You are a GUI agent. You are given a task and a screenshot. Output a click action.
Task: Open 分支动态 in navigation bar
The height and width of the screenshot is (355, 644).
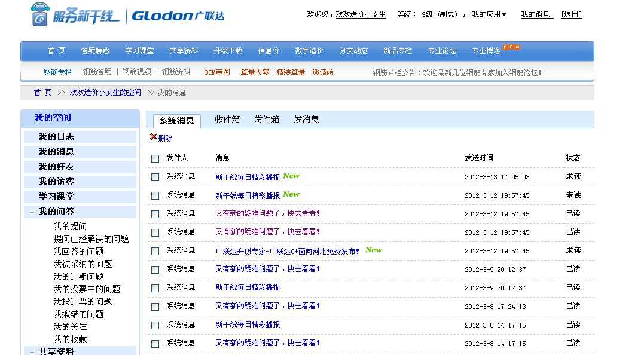pyautogui.click(x=353, y=51)
